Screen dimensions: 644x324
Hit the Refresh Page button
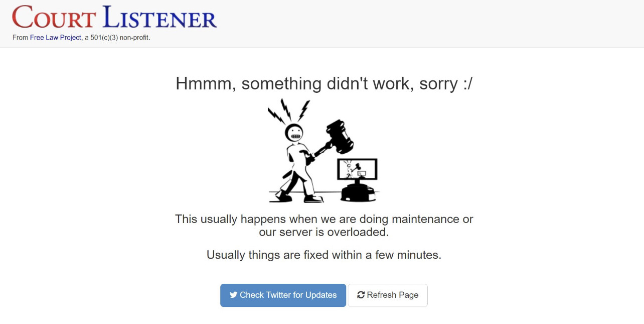click(388, 295)
